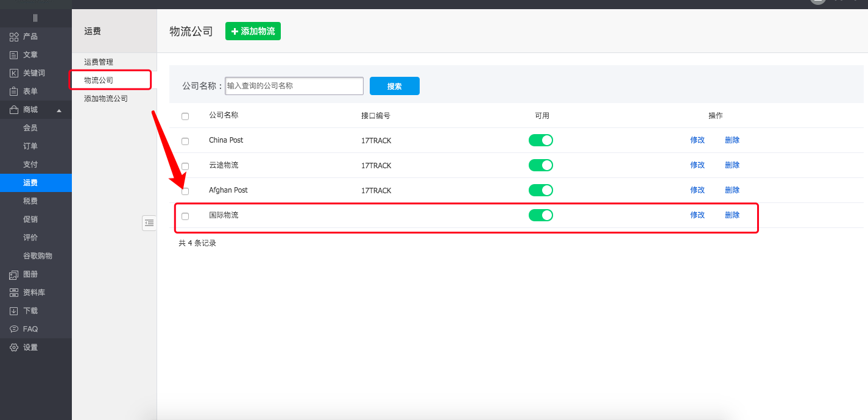The image size is (868, 420).
Task: Collapse the secondary panel with indent icon
Action: [x=149, y=223]
